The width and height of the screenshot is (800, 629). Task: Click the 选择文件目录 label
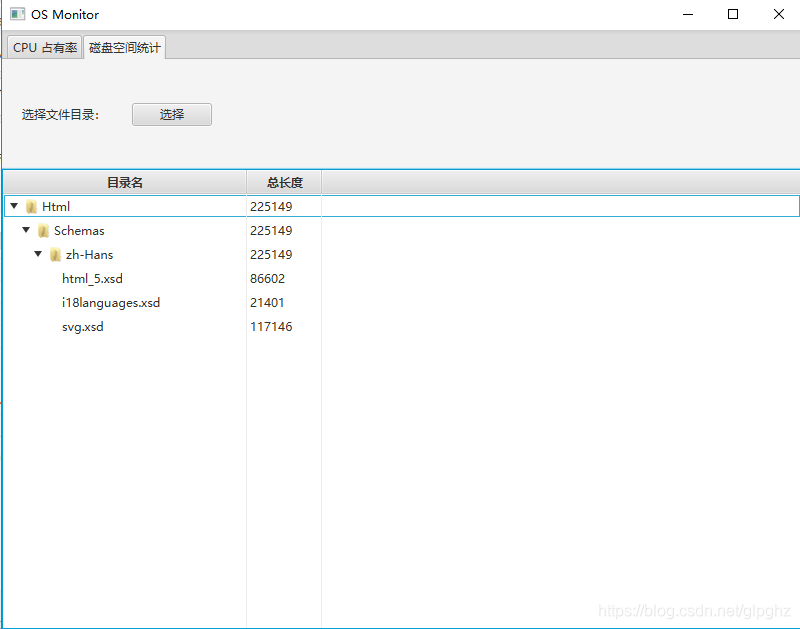click(x=60, y=115)
